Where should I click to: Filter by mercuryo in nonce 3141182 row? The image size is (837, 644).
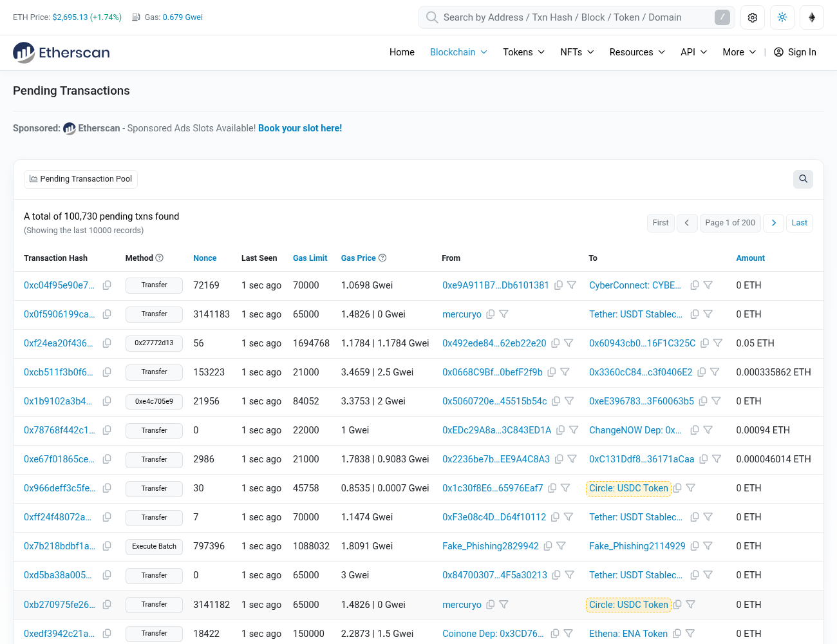[504, 605]
